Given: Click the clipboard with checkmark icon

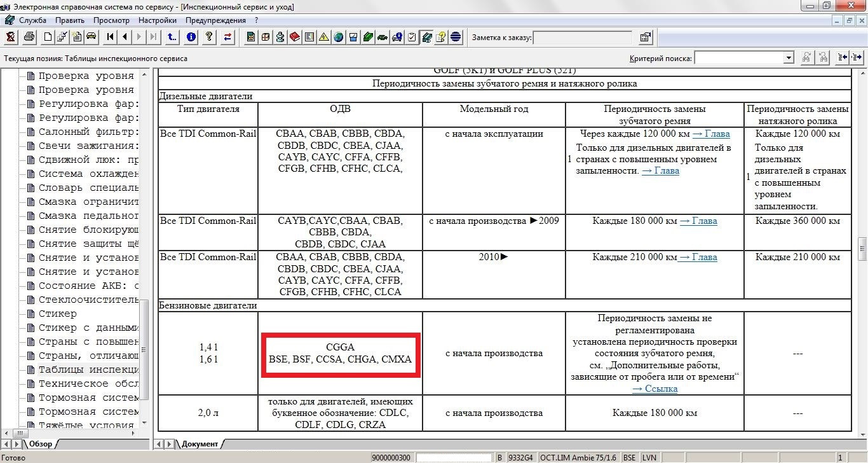Looking at the screenshot, I should coord(411,37).
